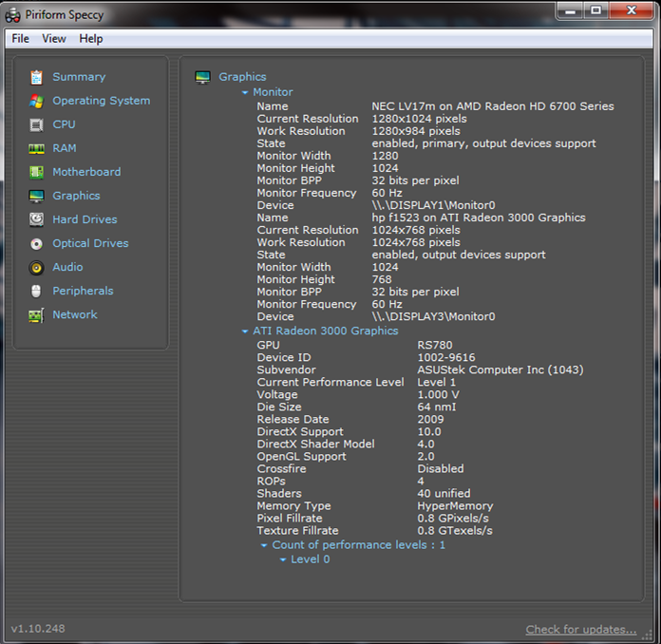661x644 pixels.
Task: Collapse ATI Radeon 3000 Graphics node
Action: (x=245, y=331)
